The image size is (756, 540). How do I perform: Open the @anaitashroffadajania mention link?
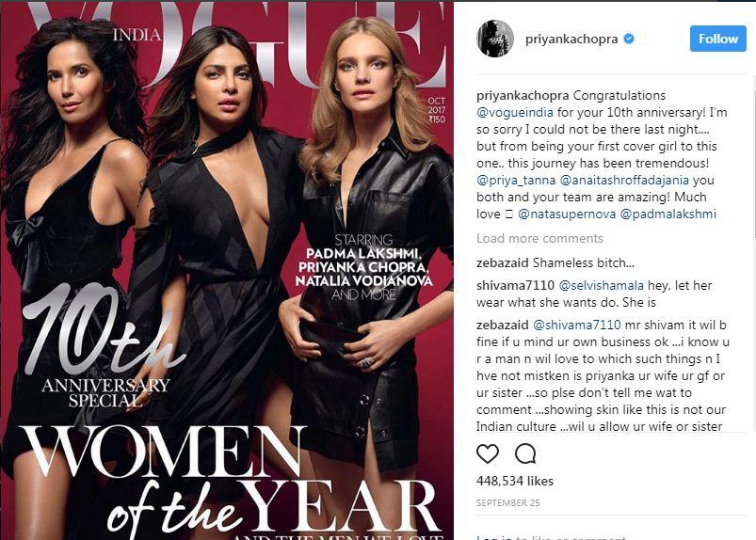click(624, 181)
